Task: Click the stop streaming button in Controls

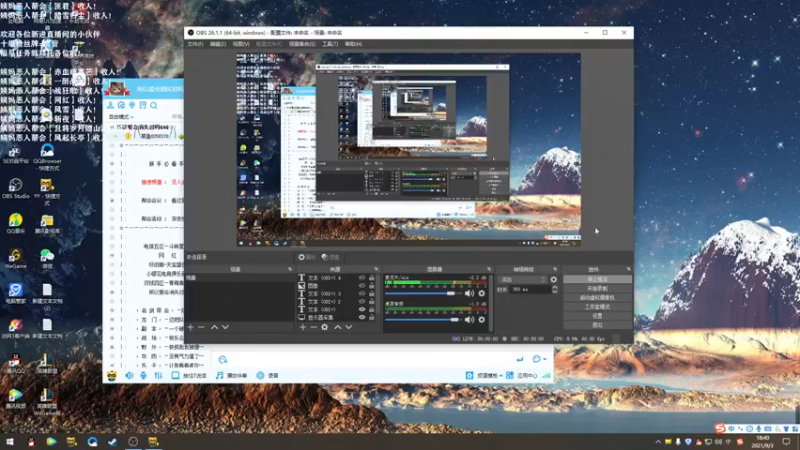Action: tap(597, 280)
